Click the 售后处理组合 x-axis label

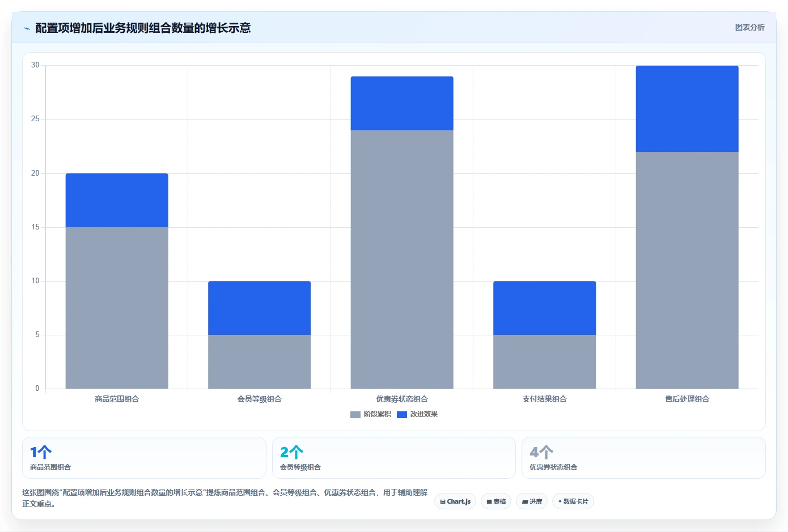click(687, 399)
